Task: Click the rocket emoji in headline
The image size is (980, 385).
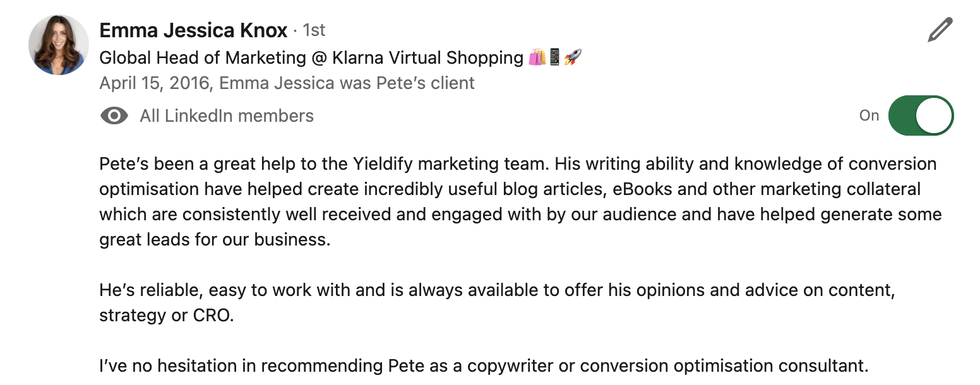Action: pos(573,58)
